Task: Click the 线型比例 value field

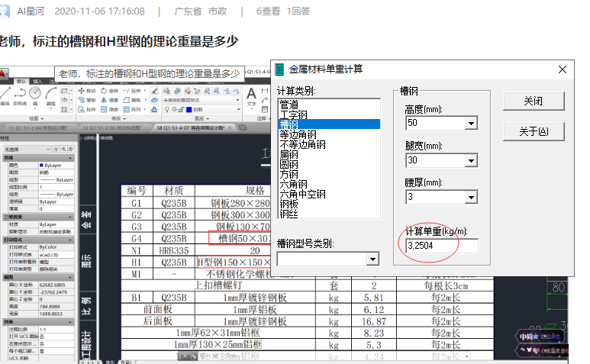Action: pos(56,187)
